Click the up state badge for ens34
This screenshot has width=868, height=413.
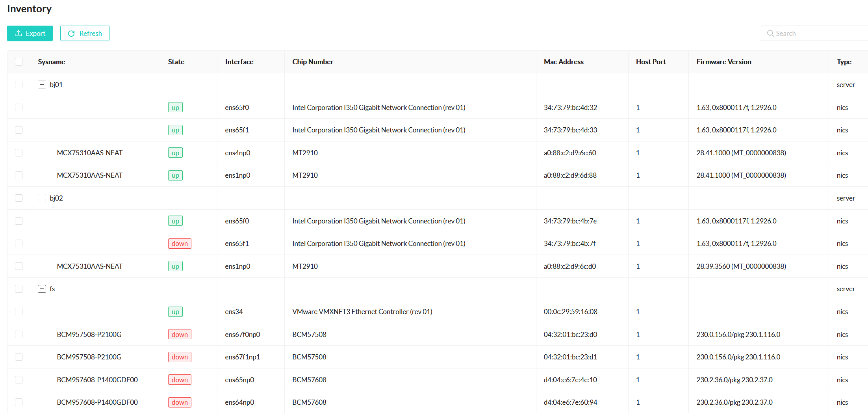click(175, 312)
